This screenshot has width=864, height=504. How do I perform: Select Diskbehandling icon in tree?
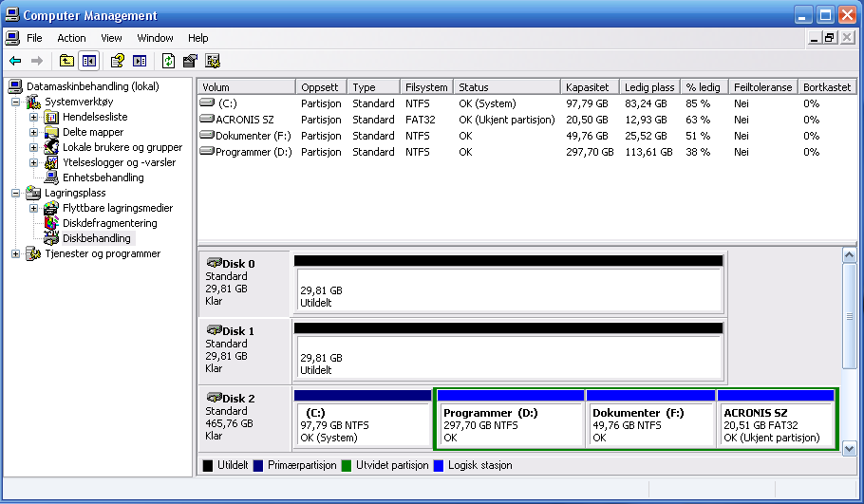(x=51, y=238)
